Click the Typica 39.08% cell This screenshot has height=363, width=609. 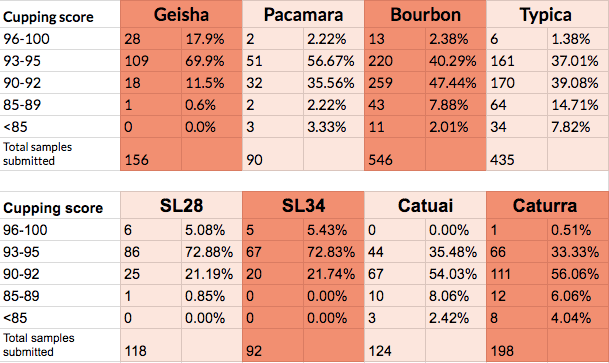pos(578,83)
